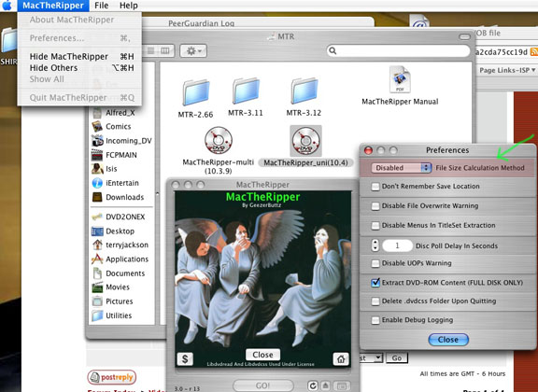Screen dimensions: 538x392
Task: Open the File Size Calculation Method dropdown
Action: [x=401, y=168]
